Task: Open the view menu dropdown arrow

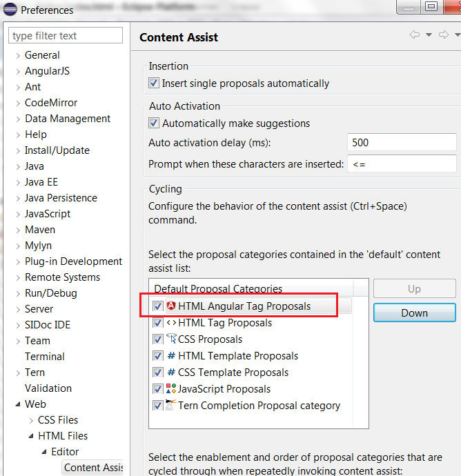Action: coord(457,35)
